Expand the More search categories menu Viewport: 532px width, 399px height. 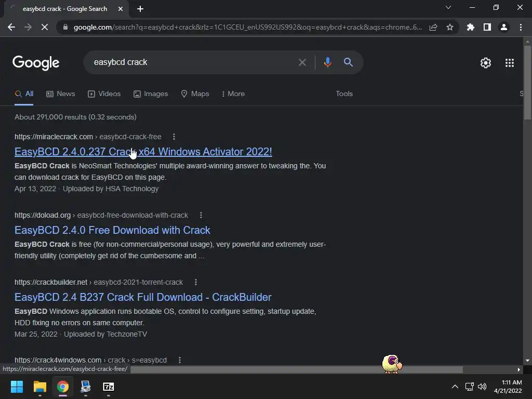[233, 94]
